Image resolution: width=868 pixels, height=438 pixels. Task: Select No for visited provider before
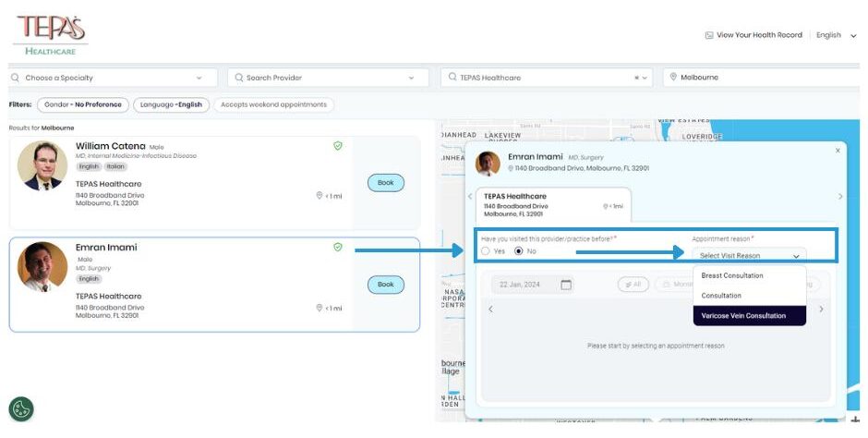[519, 251]
